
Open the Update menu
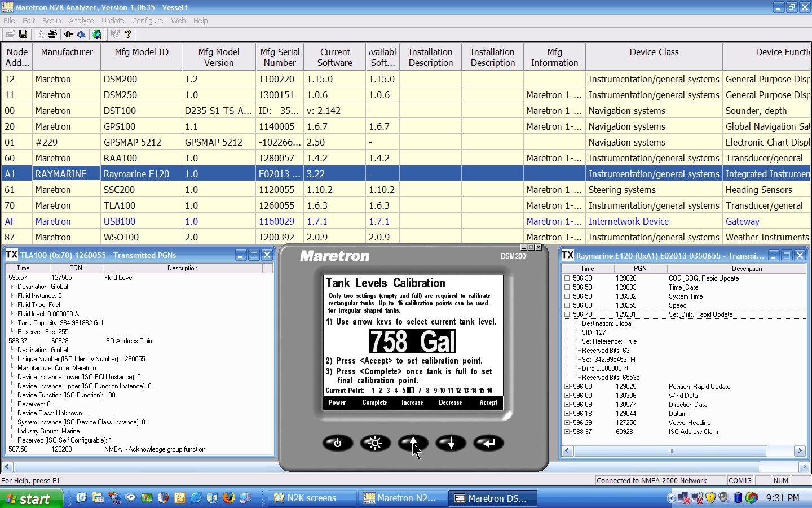point(113,20)
